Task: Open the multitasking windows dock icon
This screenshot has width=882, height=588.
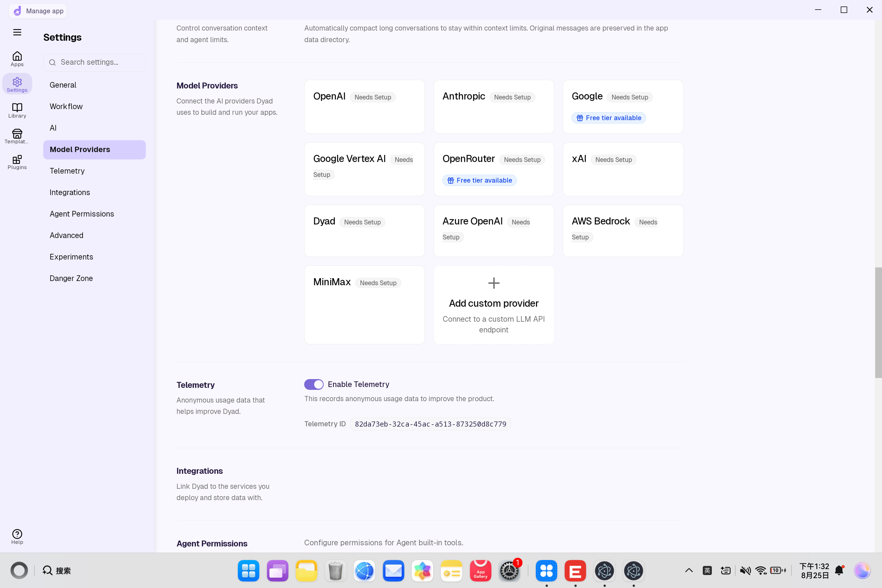Action: (278, 571)
